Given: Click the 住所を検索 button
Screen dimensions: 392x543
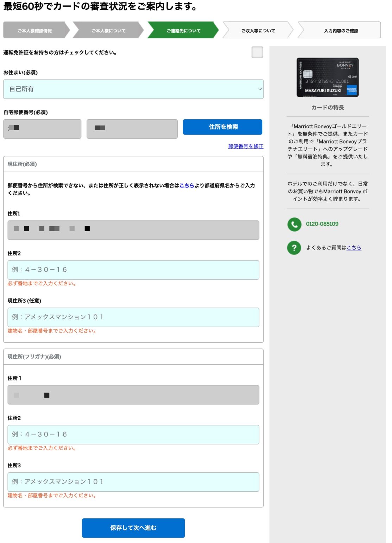Looking at the screenshot, I should pyautogui.click(x=222, y=127).
